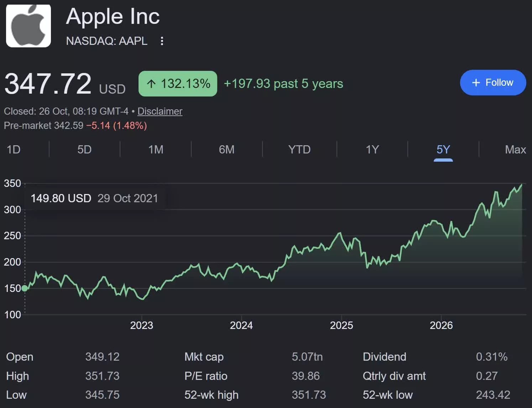The height and width of the screenshot is (408, 532).
Task: Click the blue Follow button
Action: 493,83
